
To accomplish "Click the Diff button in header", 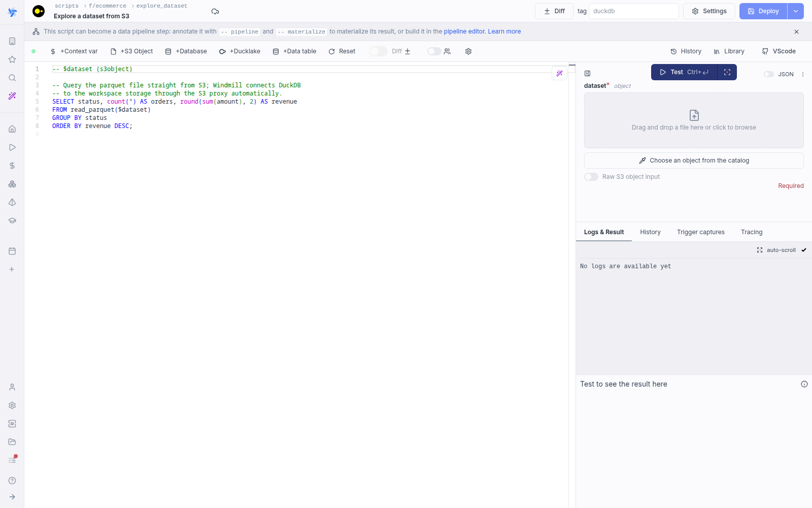I will click(x=554, y=11).
